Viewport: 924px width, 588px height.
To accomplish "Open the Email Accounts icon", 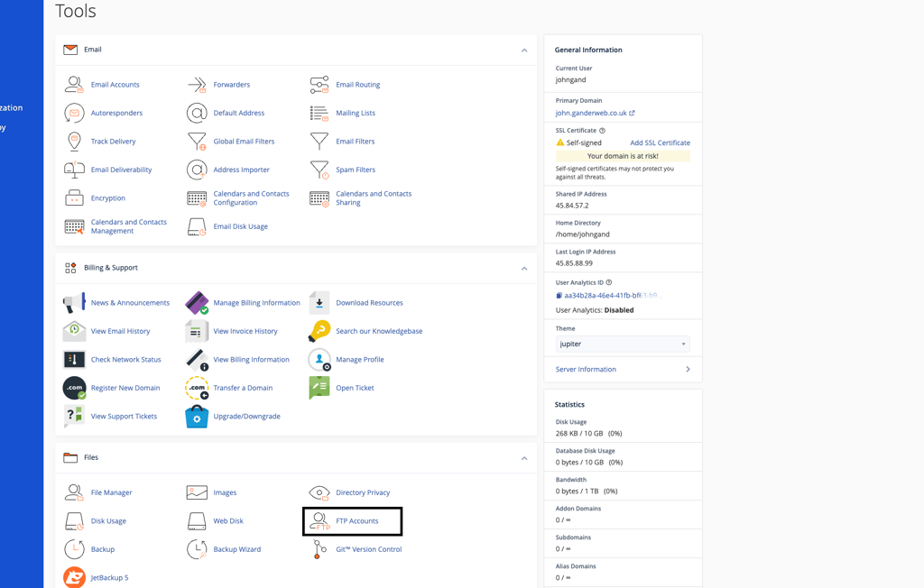I will [x=74, y=84].
